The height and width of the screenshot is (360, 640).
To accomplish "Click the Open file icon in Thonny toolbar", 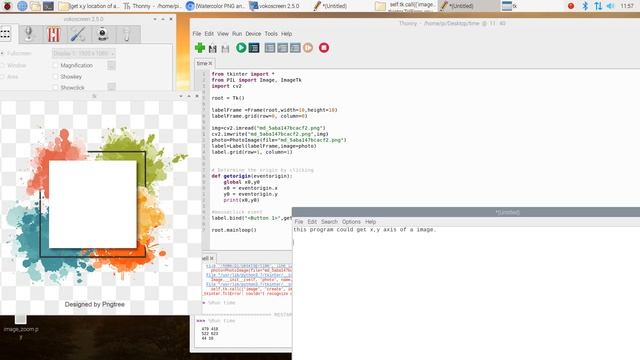I will (213, 49).
